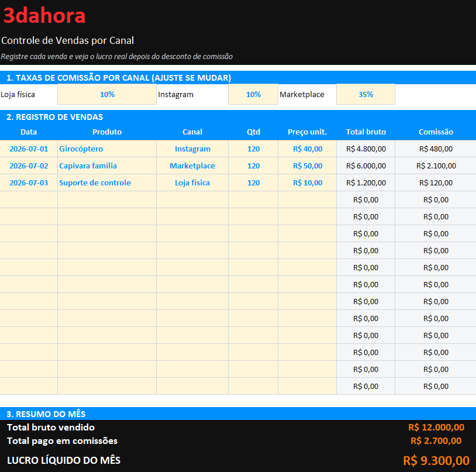Click the 'Canal' column header
The image size is (476, 472).
[x=192, y=132]
